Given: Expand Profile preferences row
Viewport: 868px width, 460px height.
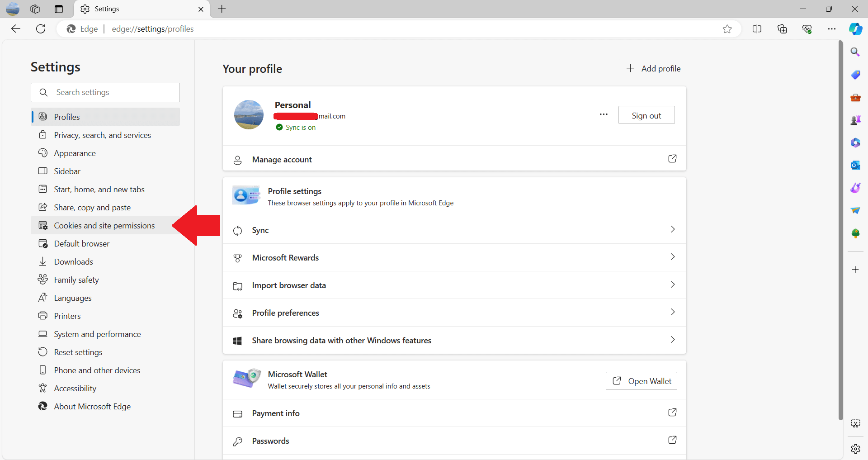Looking at the screenshot, I should coord(454,313).
